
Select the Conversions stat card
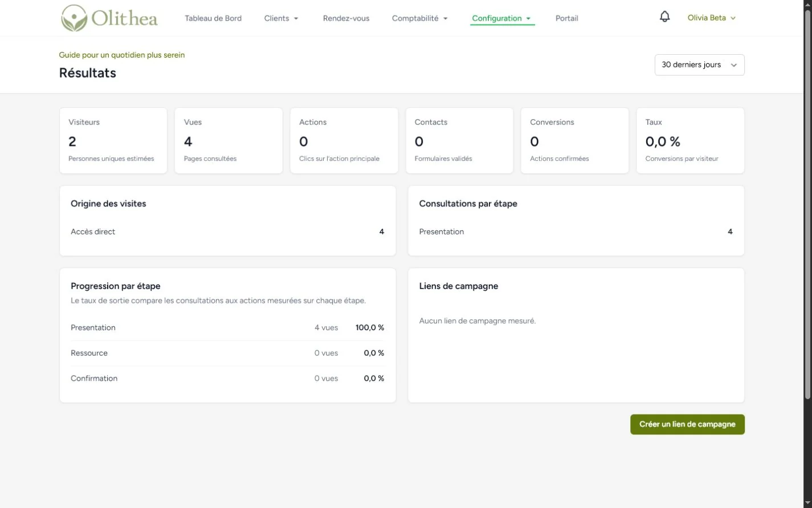[574, 141]
